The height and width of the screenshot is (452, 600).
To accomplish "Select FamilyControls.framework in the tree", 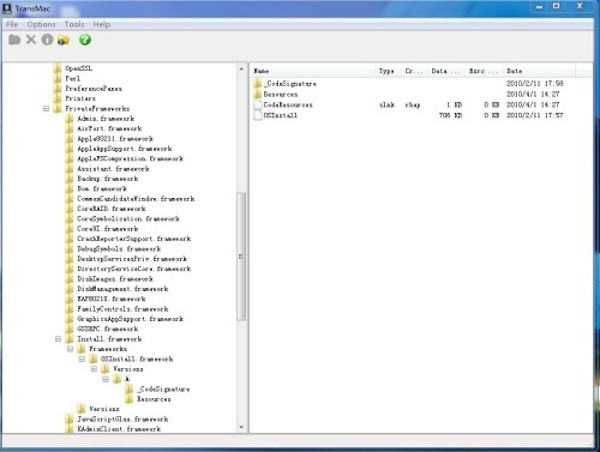I will [122, 309].
